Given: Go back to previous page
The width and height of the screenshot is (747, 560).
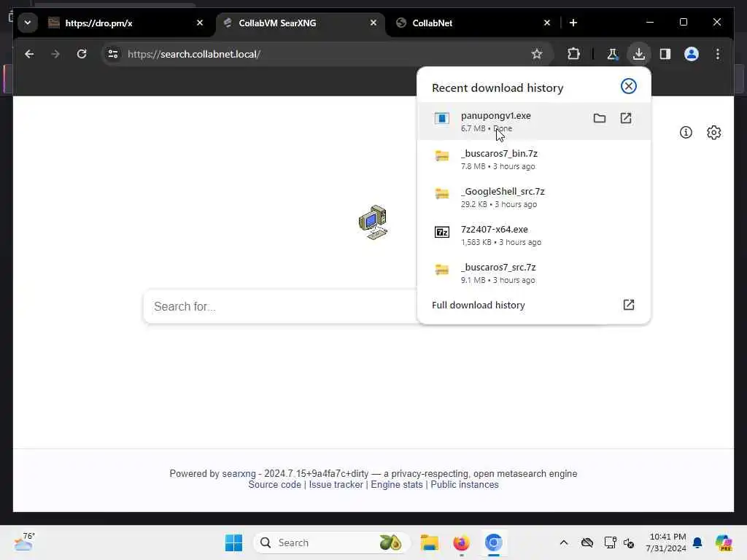Looking at the screenshot, I should (29, 54).
